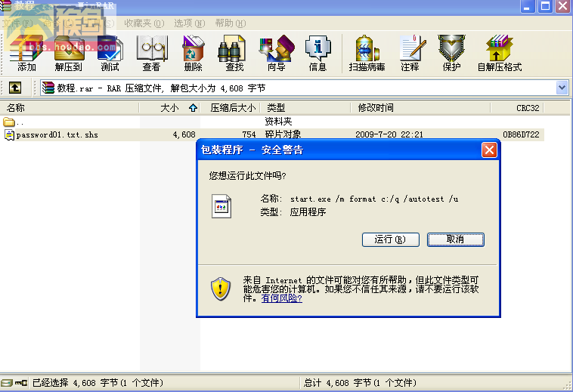Sort by 大小 (Size) column header

tap(169, 108)
